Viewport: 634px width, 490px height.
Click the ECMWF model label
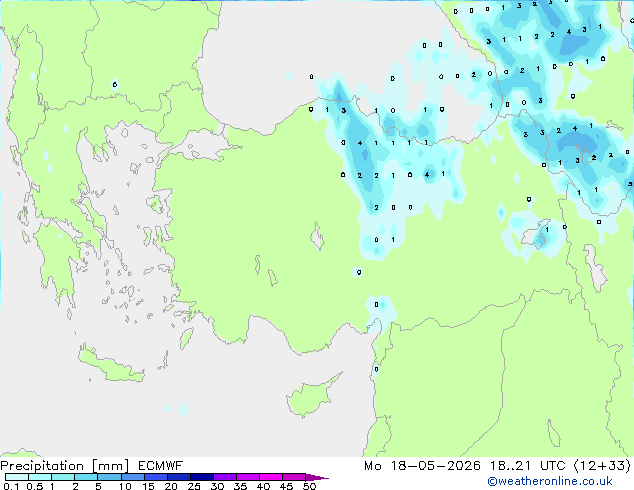[x=161, y=466]
